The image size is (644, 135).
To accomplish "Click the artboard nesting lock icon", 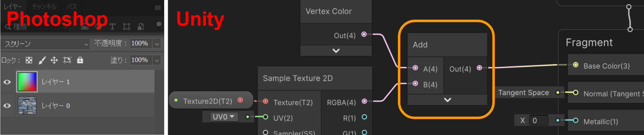I will [x=67, y=60].
